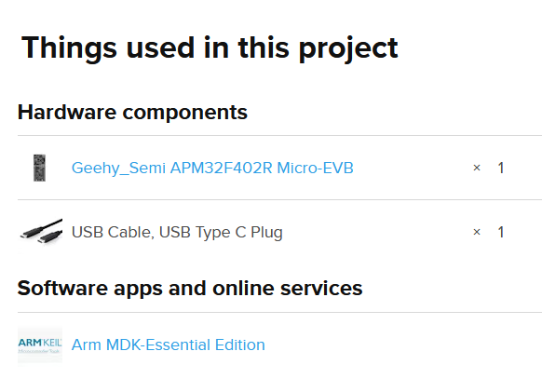The width and height of the screenshot is (542, 392).
Task: Click the Hardware components section heading
Action: [133, 113]
